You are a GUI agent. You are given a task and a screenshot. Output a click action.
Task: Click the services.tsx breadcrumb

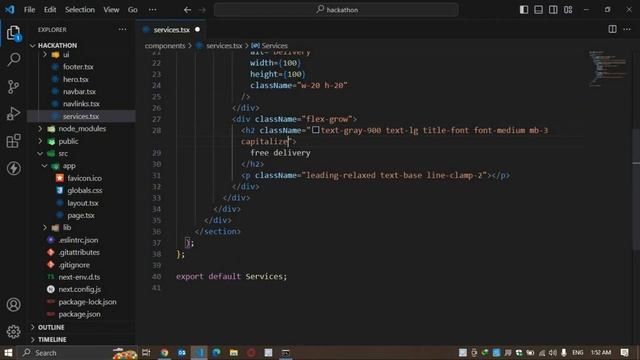click(x=224, y=46)
